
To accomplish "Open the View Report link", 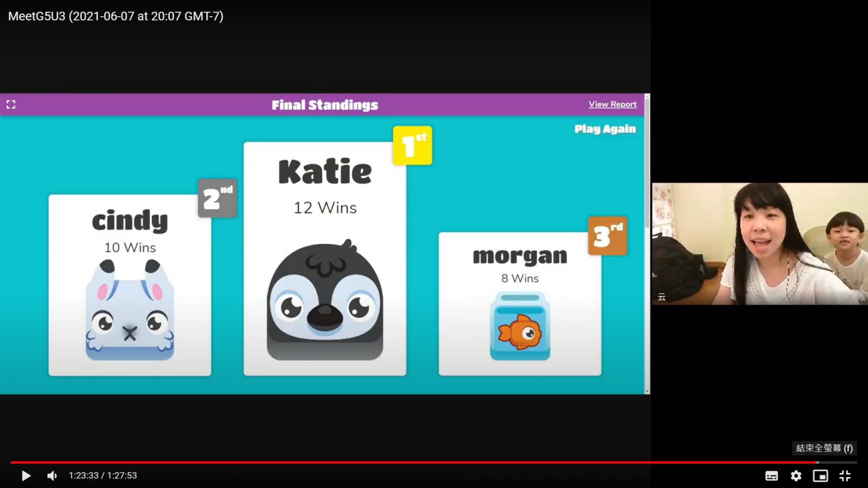I will tap(612, 104).
